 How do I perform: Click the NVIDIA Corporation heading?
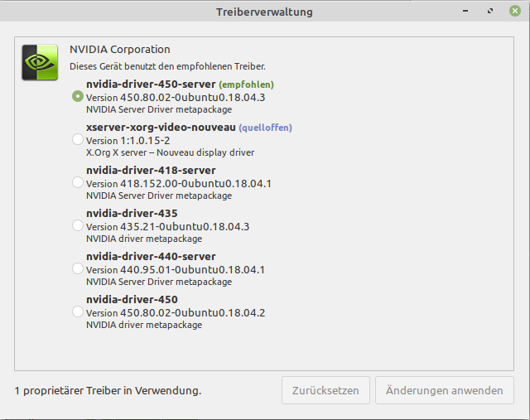point(119,50)
